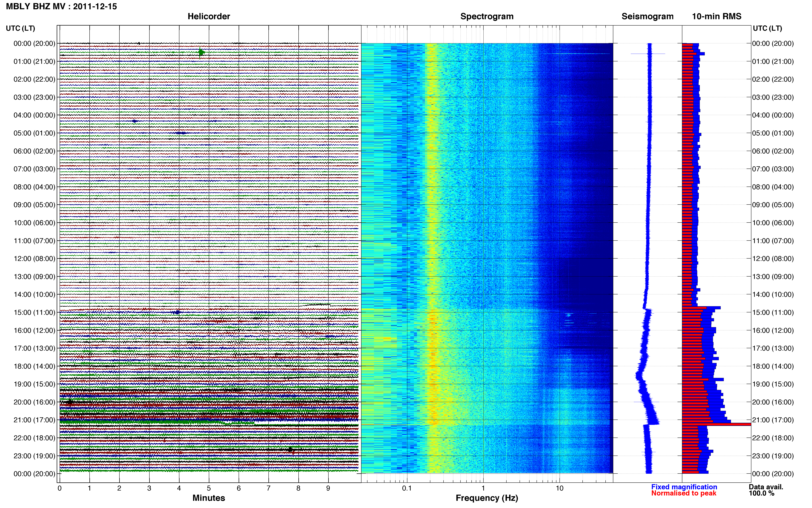Click the '10-min RMS' panel heading
The image size is (812, 508).
coord(717,16)
